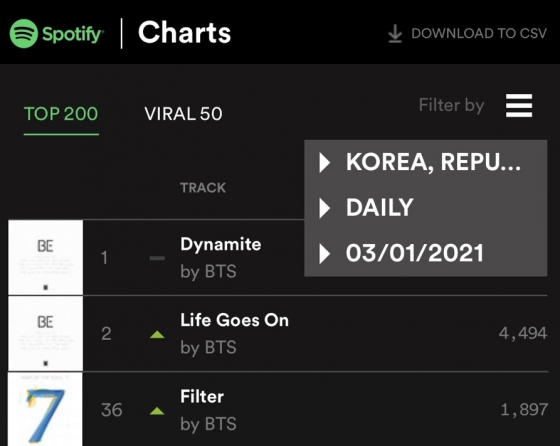Select the DAILY filter option text
Image resolution: width=560 pixels, height=446 pixels.
380,207
